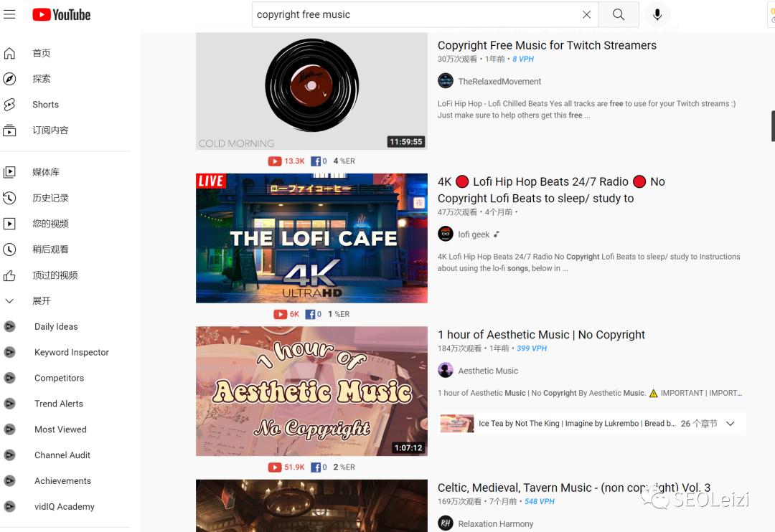This screenshot has height=532, width=775.
Task: Launch the vidIQ Channel Audit
Action: (61, 455)
